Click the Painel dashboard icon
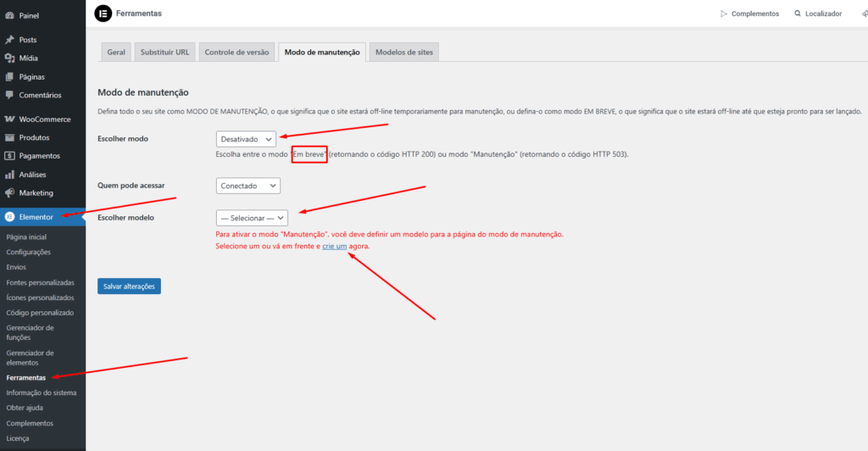Viewport: 868px width, 451px height. tap(9, 15)
